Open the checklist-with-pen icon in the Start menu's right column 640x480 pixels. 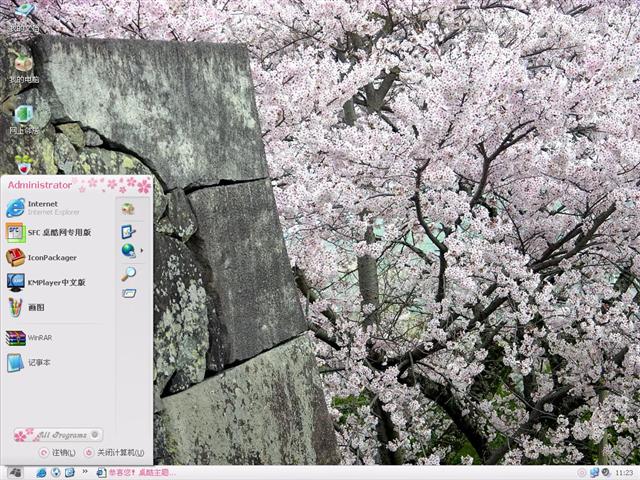point(128,231)
